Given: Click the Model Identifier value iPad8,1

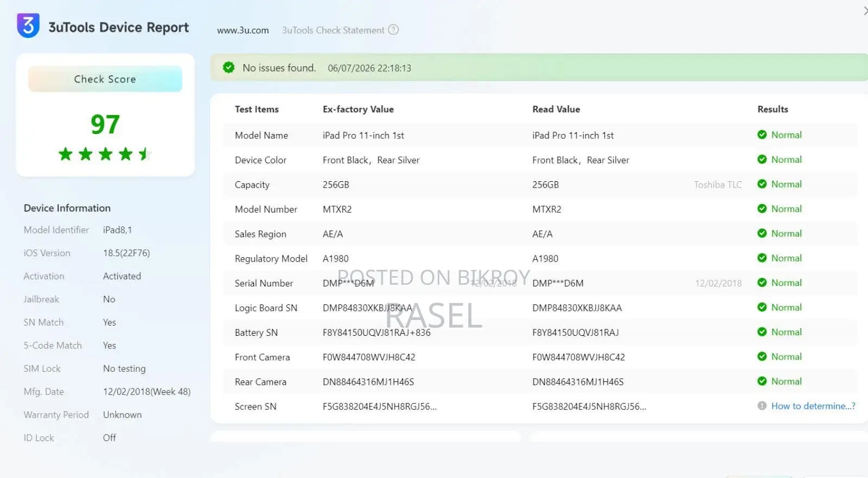Looking at the screenshot, I should click(118, 230).
